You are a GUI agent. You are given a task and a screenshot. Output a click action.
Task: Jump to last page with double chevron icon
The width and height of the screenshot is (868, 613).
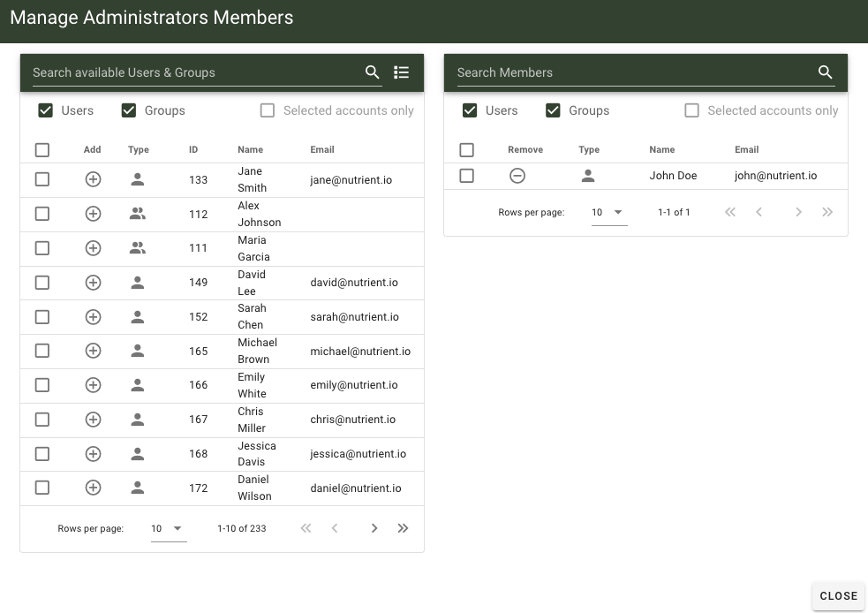click(x=403, y=528)
